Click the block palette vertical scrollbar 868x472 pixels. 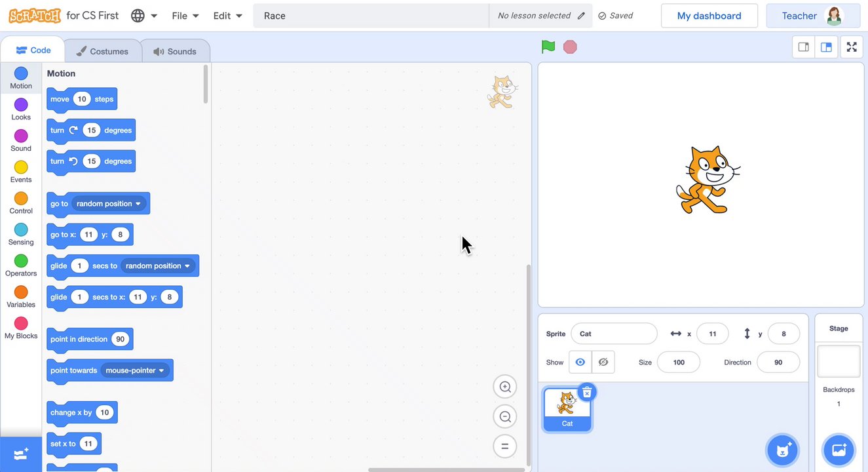(x=206, y=84)
